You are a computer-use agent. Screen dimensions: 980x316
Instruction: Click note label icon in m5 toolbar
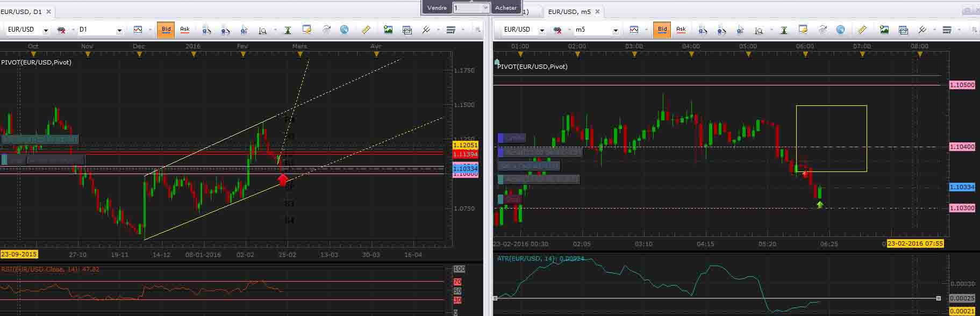click(803, 30)
